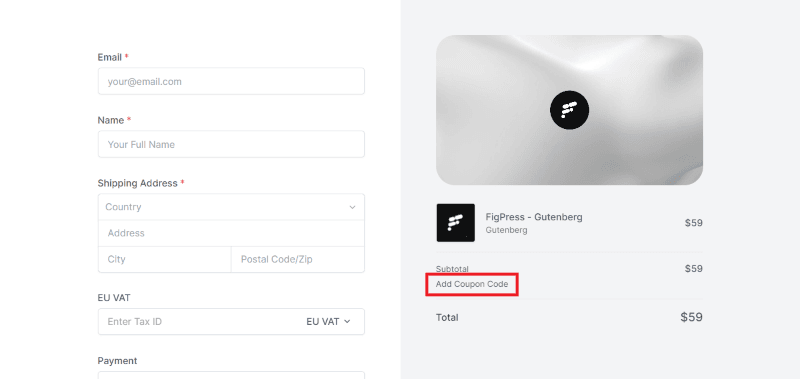Open the EU VAT tax type dropdown

pos(328,321)
